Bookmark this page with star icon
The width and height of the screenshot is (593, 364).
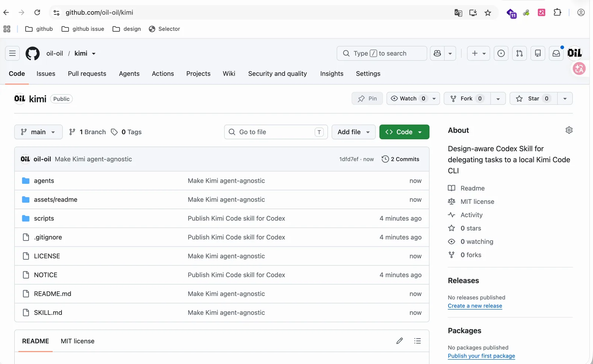(488, 13)
